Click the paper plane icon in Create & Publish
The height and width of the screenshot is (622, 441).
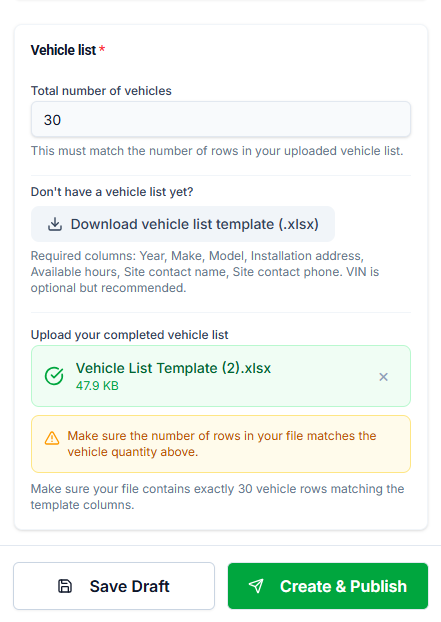click(256, 586)
